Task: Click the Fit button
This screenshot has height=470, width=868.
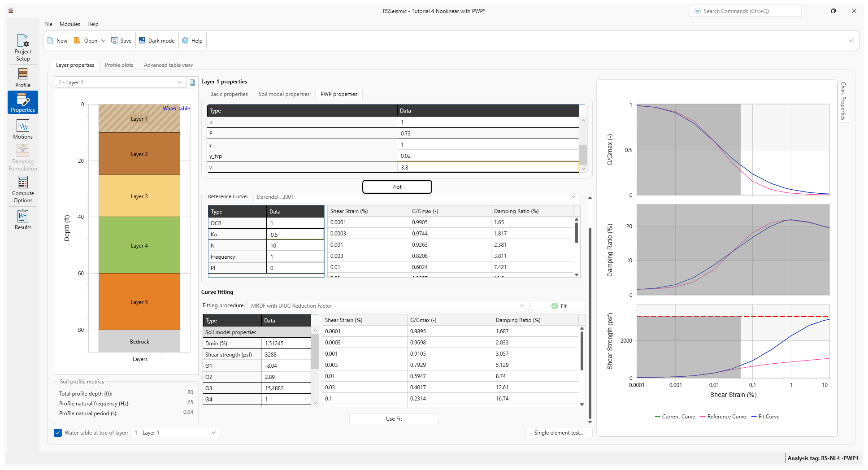Action: click(559, 306)
